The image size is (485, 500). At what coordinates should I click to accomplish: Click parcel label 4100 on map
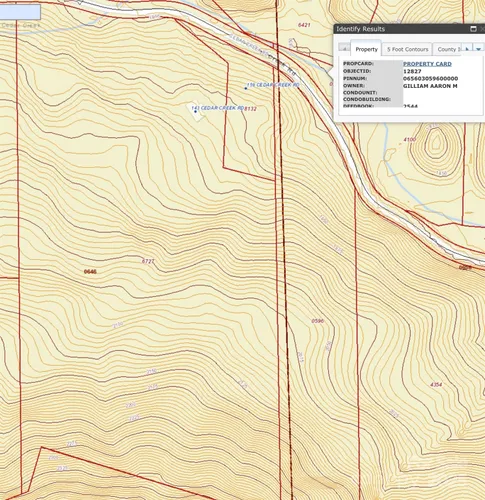pyautogui.click(x=410, y=140)
